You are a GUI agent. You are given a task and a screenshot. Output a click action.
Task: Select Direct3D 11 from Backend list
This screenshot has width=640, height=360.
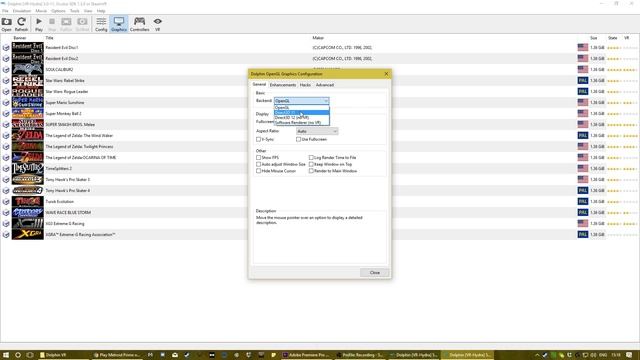pos(302,113)
